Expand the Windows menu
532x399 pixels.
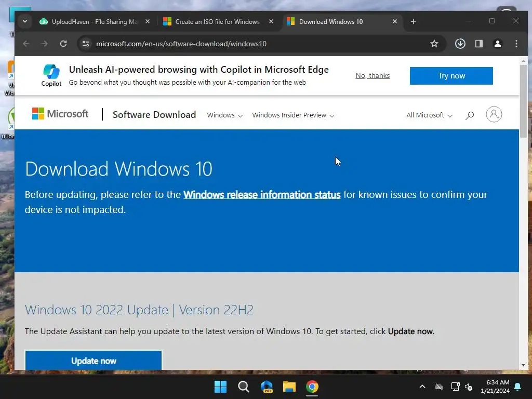224,115
